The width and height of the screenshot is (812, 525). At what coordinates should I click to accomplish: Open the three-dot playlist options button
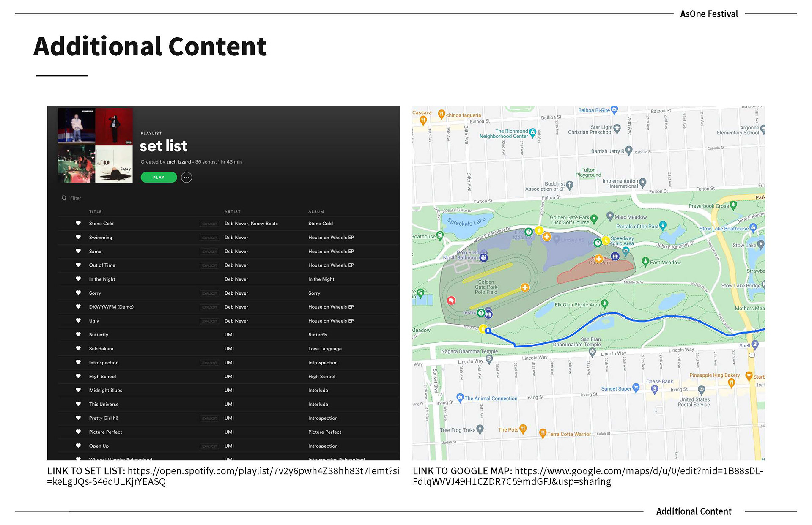(x=187, y=178)
